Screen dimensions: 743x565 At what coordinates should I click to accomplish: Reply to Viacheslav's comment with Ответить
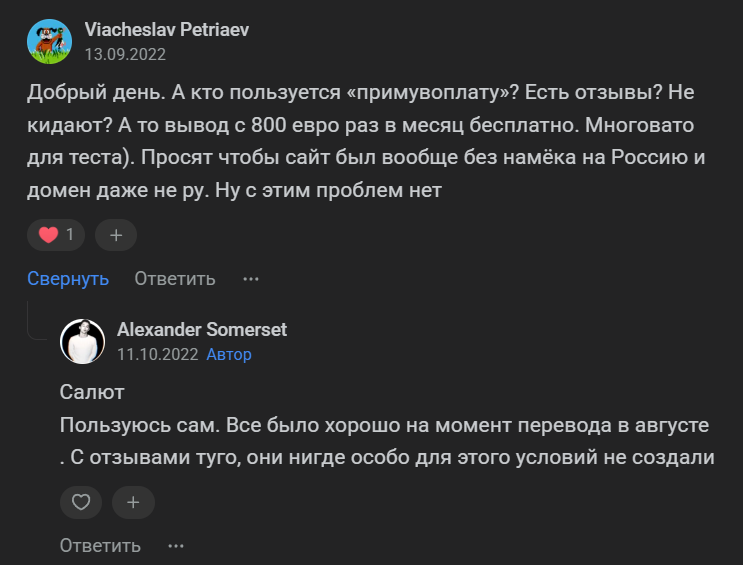tap(175, 279)
